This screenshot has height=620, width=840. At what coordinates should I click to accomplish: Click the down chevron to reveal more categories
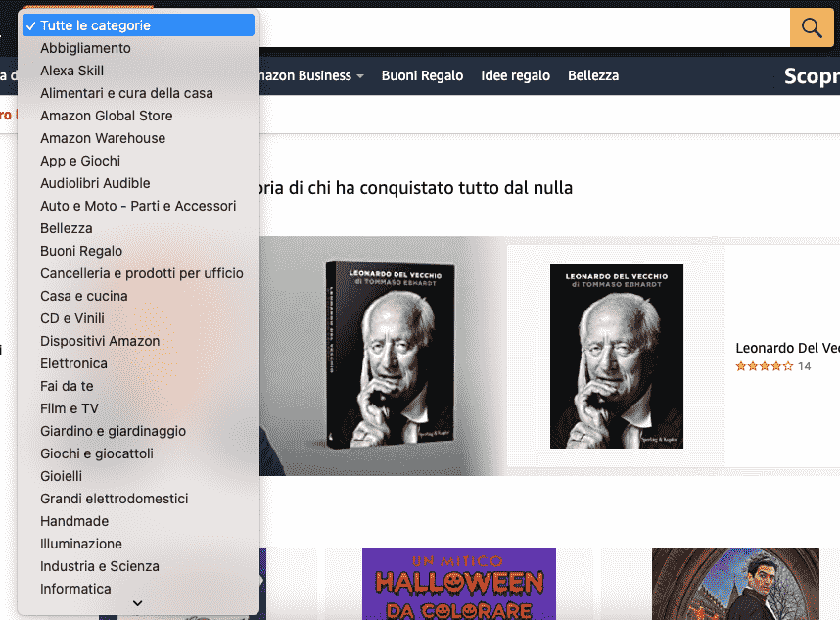click(138, 604)
